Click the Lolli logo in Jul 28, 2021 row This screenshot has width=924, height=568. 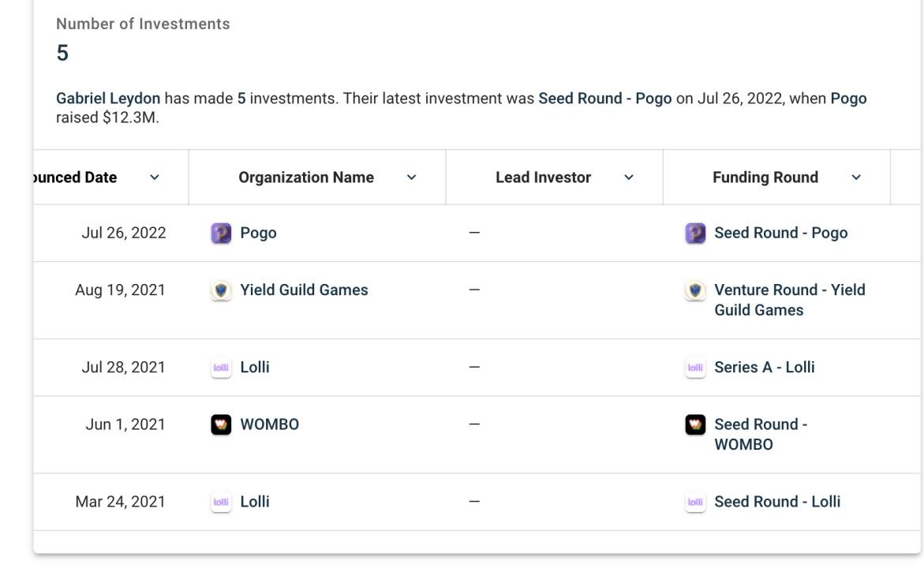221,368
